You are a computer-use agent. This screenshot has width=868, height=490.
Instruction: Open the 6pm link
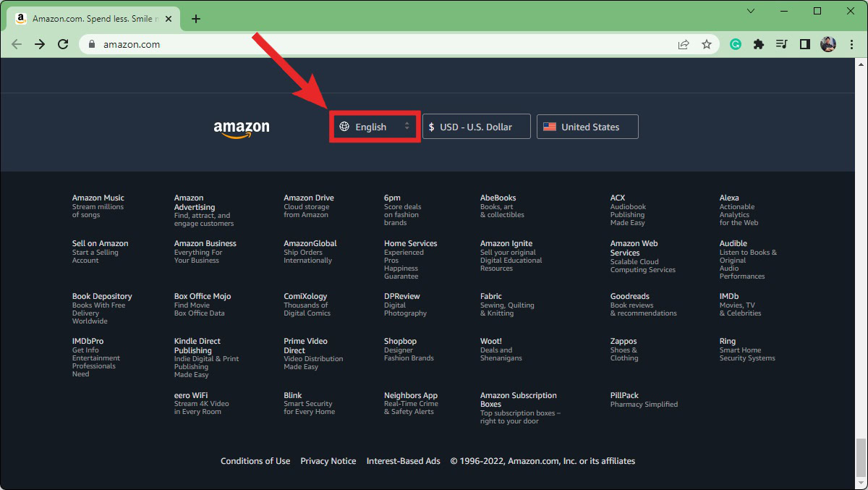[x=392, y=198]
